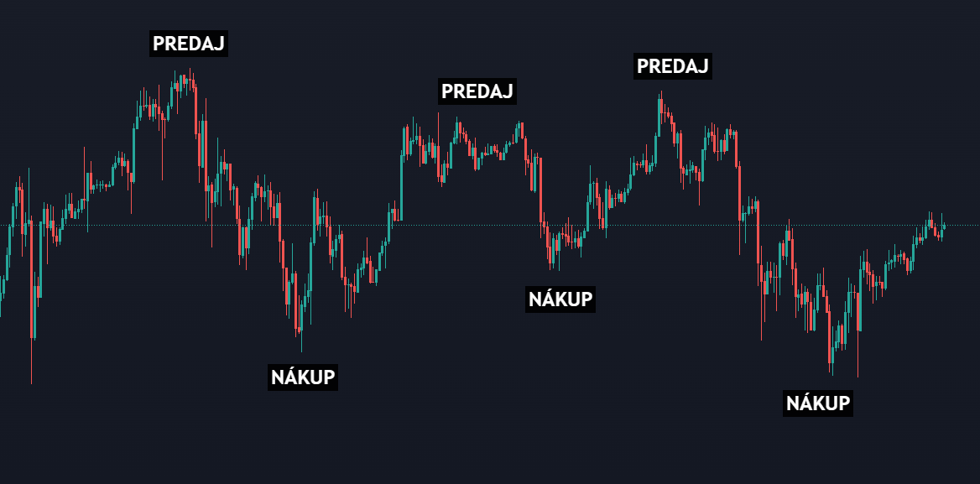Viewport: 980px width, 484px height.
Task: Click the peak candle beneath rightmost PREDAJ
Action: coord(660,105)
